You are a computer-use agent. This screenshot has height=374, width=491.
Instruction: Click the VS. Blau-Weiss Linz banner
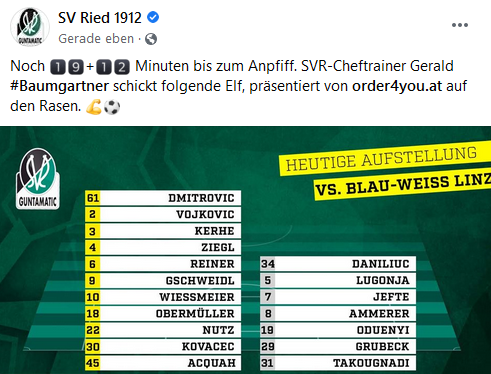pyautogui.click(x=403, y=185)
